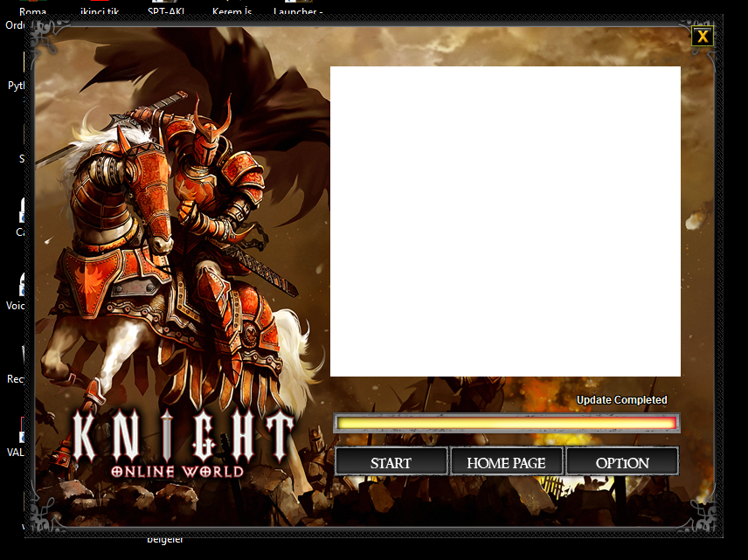Select the Roma desktop shortcut

click(33, 10)
